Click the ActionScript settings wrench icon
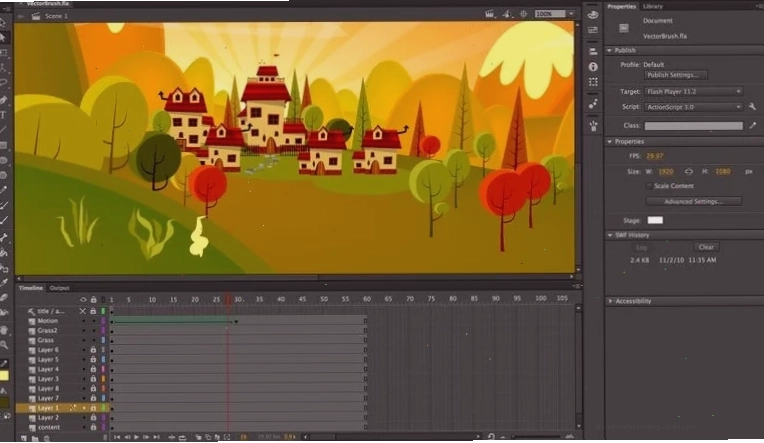The width and height of the screenshot is (764, 443). 752,107
